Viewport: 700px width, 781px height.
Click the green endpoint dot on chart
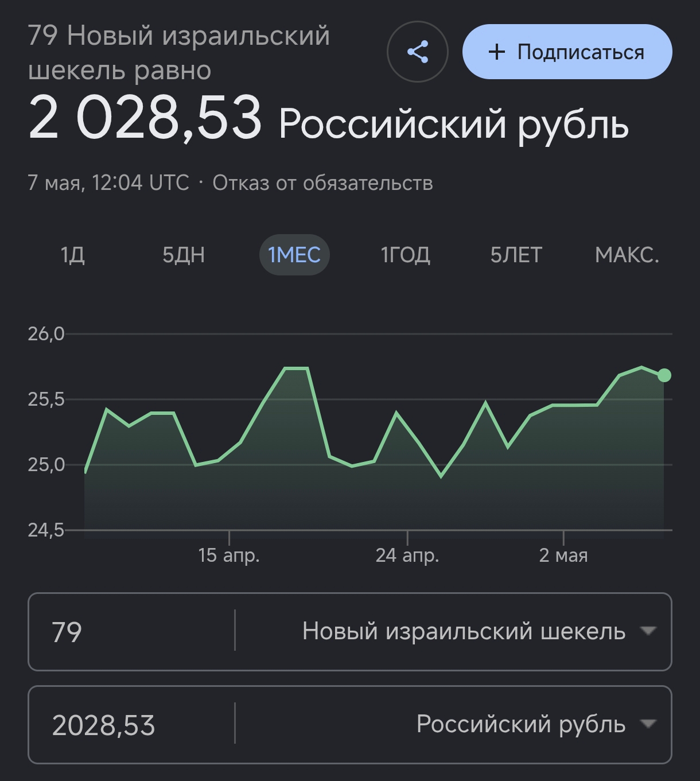(664, 375)
